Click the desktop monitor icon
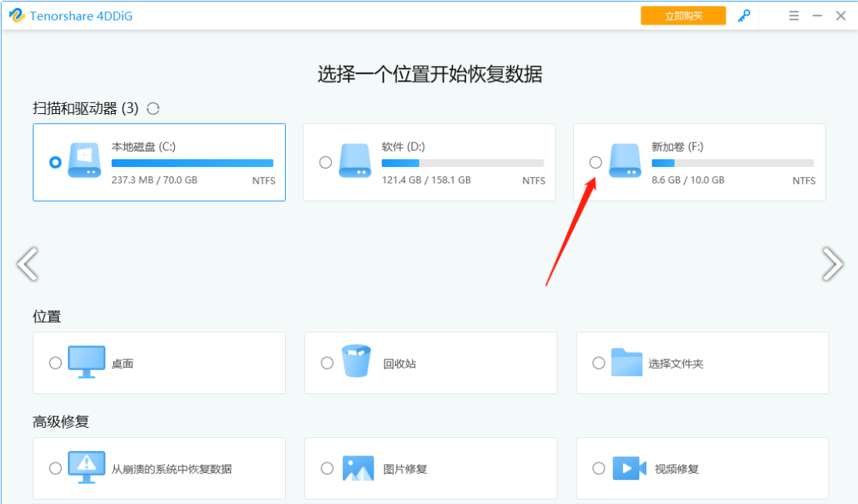Screen dimensions: 858x504 [x=86, y=362]
